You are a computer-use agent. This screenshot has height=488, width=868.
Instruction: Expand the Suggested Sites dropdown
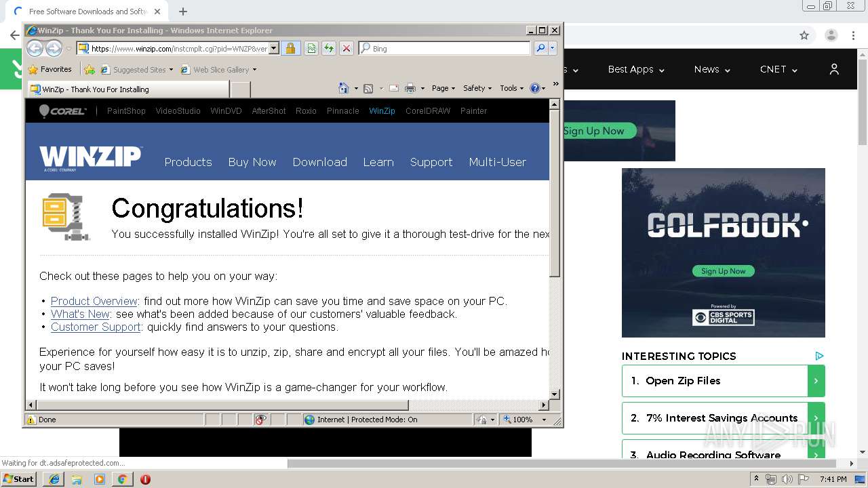tap(171, 69)
